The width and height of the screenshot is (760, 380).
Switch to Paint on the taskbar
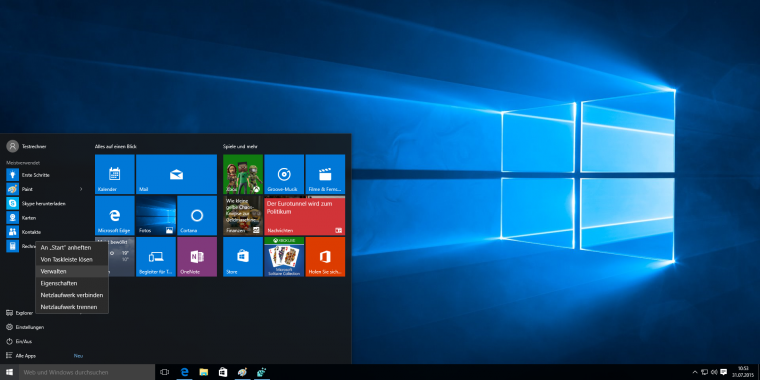tap(242, 372)
